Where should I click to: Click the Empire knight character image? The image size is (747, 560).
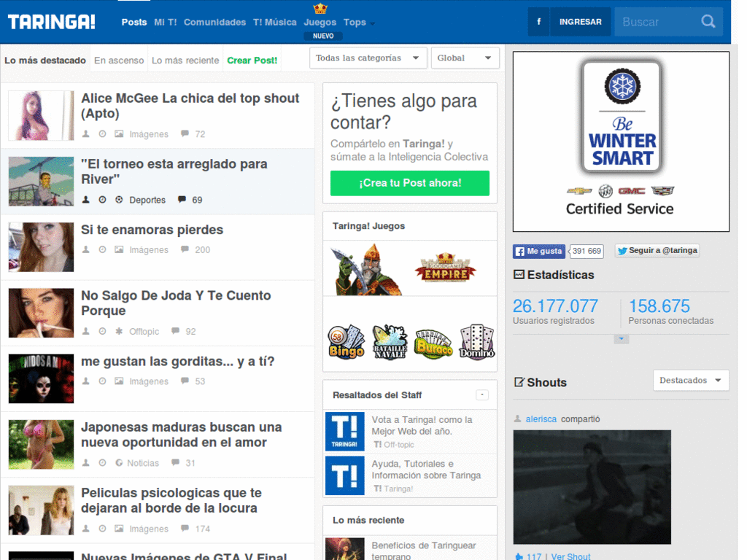tap(366, 270)
